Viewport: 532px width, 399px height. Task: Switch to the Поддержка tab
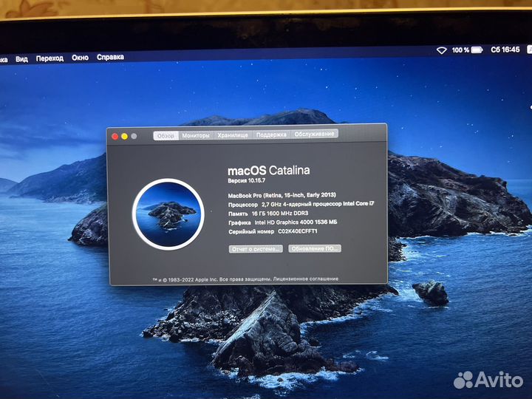pos(271,134)
